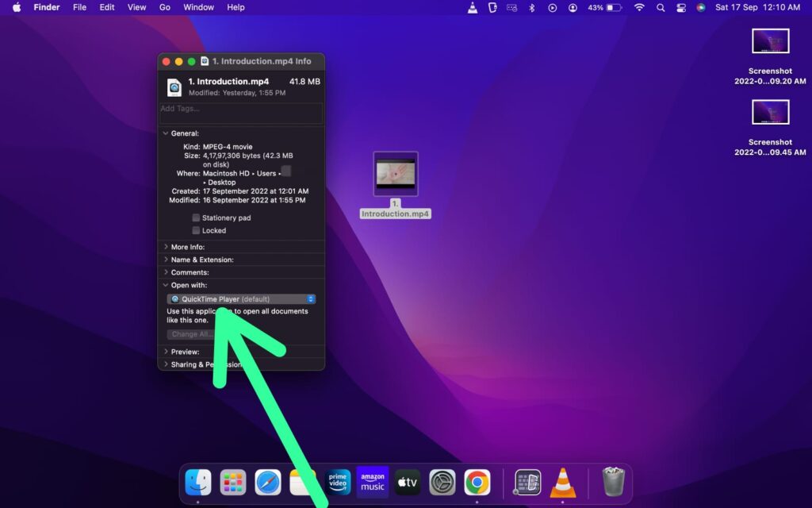This screenshot has height=508, width=812.
Task: Enable the Stationery pad checkbox
Action: pyautogui.click(x=196, y=217)
